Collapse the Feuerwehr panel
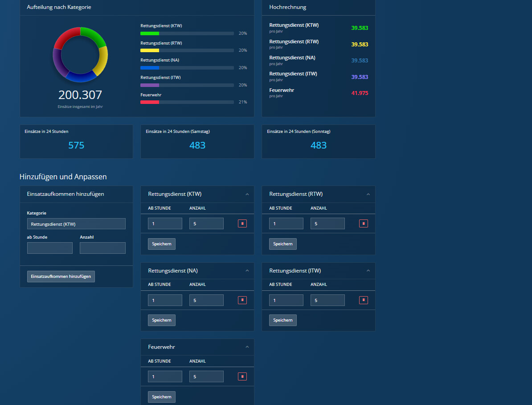This screenshot has height=405, width=532. pyautogui.click(x=247, y=347)
